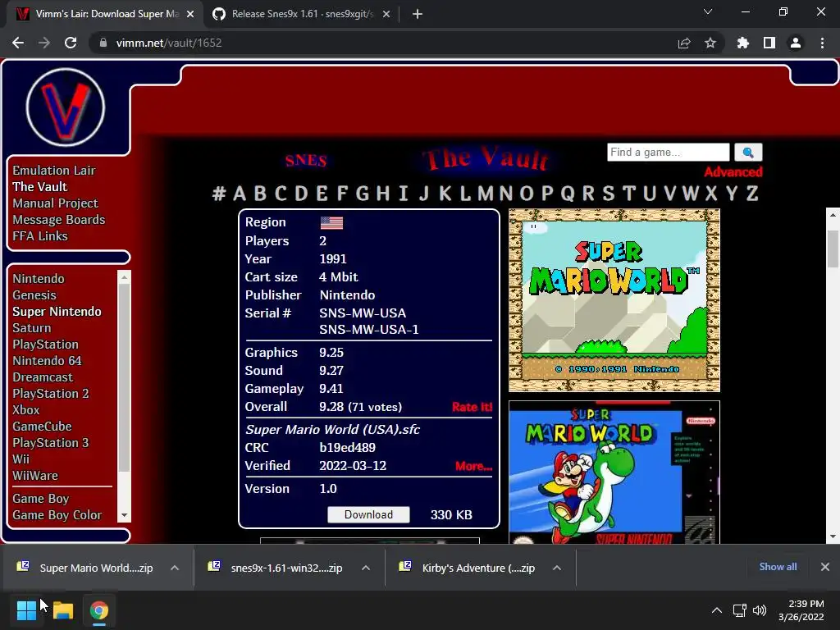Select Game Boy Color system
Image resolution: width=840 pixels, height=630 pixels.
57,515
